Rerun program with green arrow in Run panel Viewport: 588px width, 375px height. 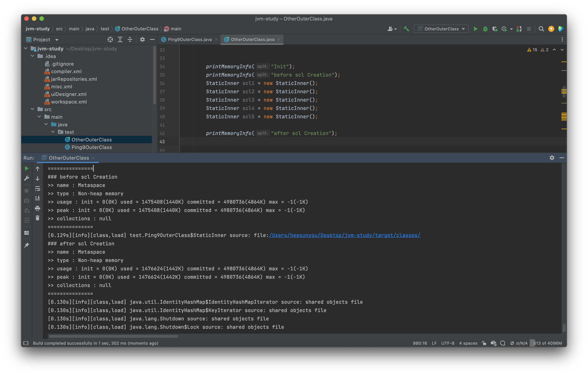click(x=27, y=168)
